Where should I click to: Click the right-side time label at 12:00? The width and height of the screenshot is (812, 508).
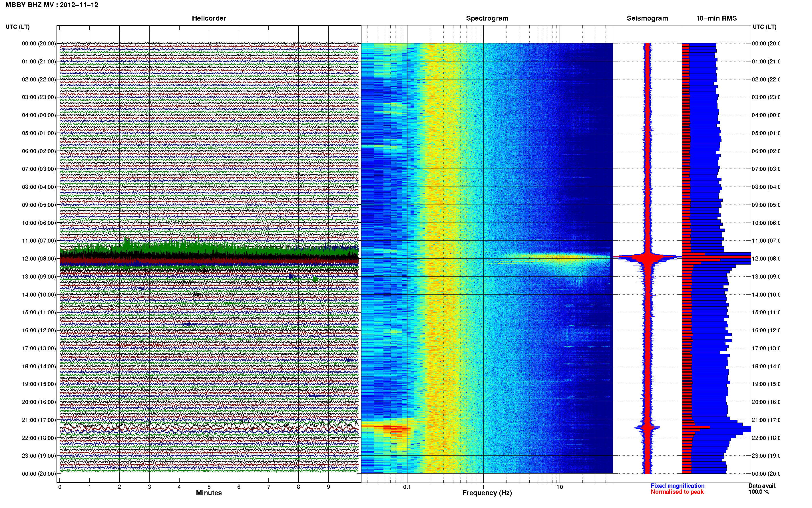pyautogui.click(x=766, y=259)
